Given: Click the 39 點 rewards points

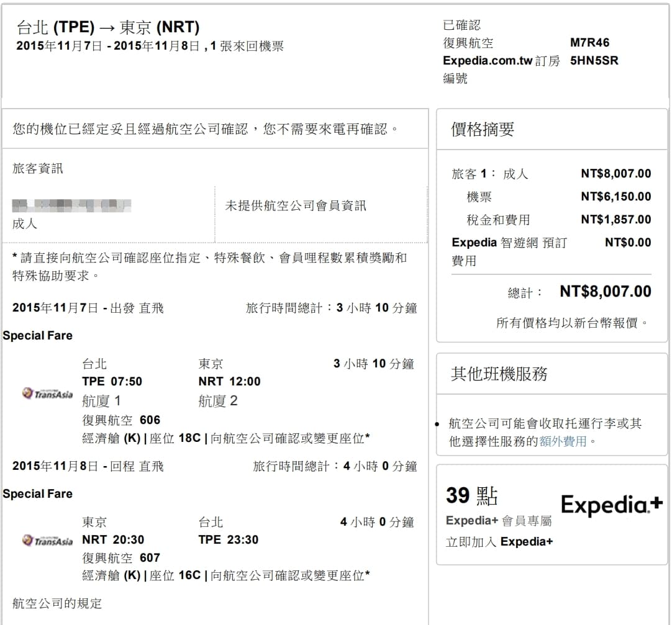Looking at the screenshot, I should 472,496.
